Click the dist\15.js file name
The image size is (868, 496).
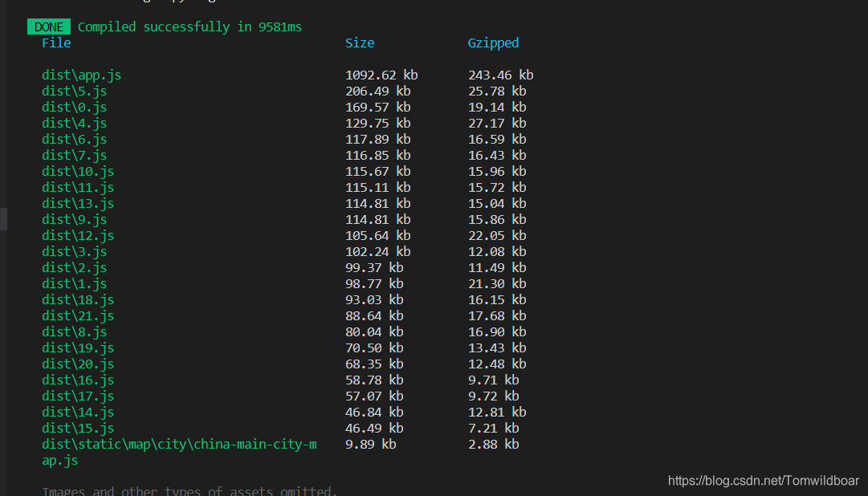[78, 428]
